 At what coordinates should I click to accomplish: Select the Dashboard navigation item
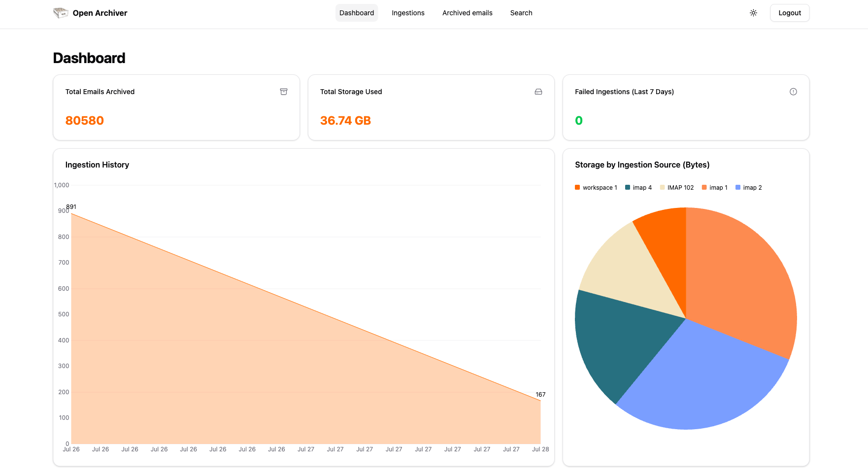[x=356, y=13]
